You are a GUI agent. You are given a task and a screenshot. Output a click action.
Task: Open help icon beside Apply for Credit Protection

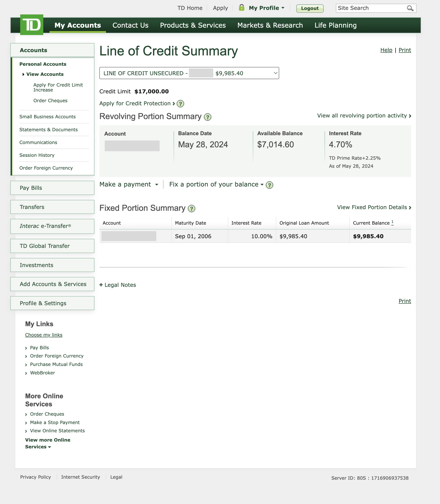pos(180,104)
